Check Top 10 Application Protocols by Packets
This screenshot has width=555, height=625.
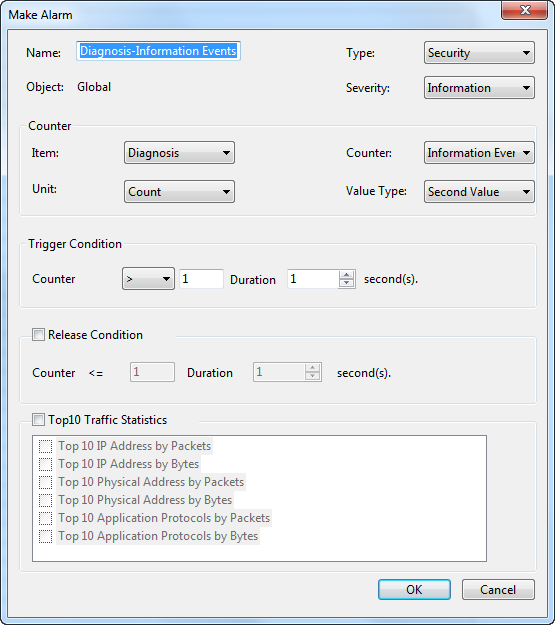45,518
